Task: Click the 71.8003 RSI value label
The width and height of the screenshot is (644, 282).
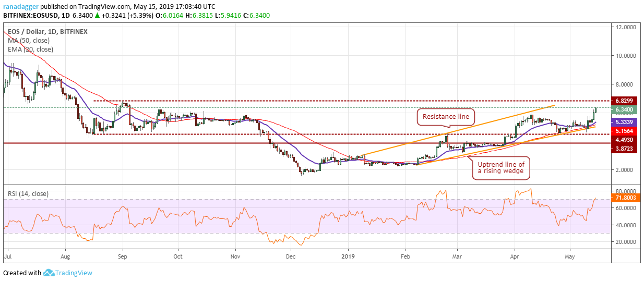Action: coord(625,199)
